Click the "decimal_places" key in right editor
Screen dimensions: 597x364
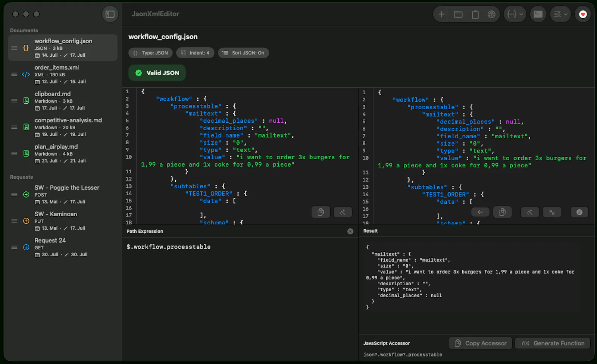(x=466, y=122)
